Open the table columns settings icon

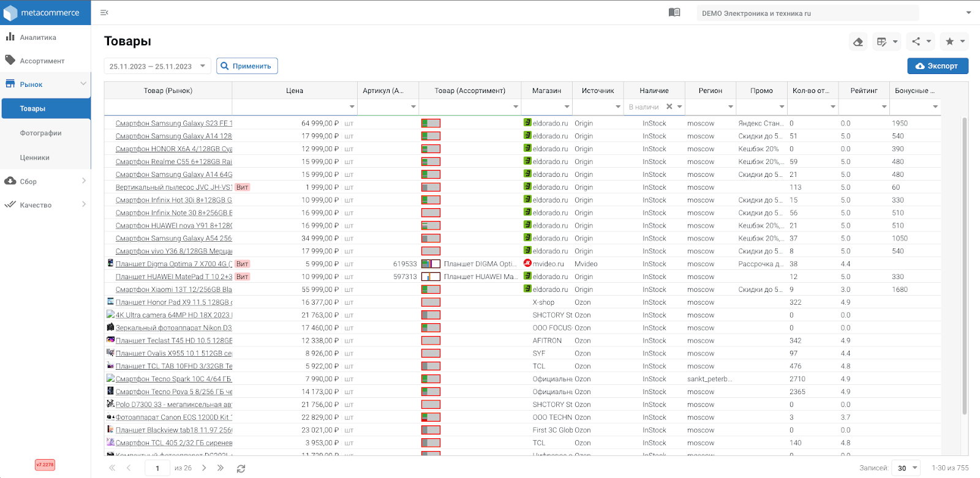(886, 42)
